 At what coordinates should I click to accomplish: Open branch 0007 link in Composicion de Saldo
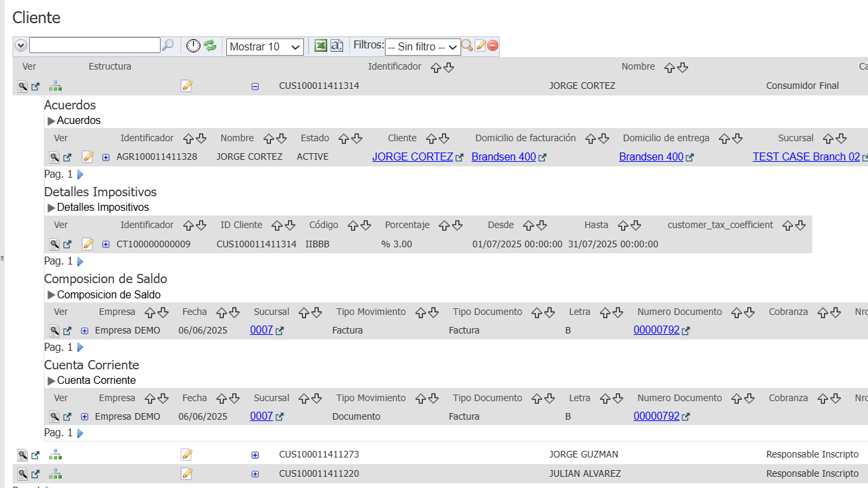click(x=261, y=330)
